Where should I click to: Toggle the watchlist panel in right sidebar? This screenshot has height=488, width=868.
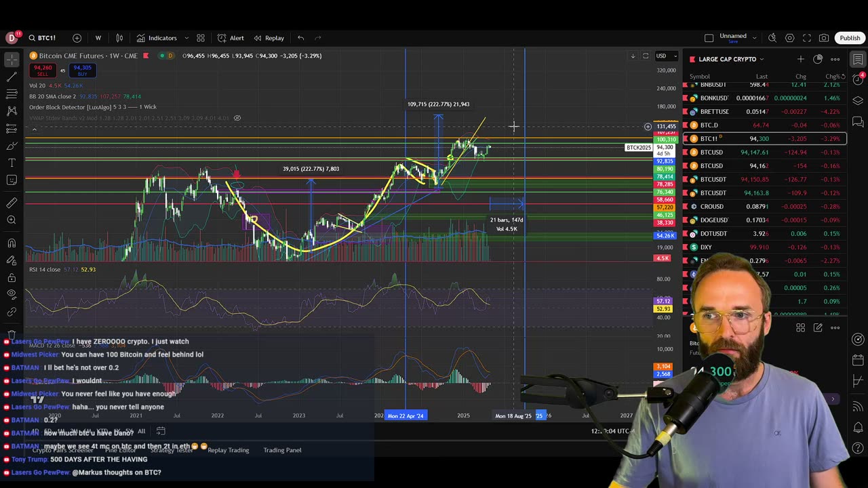coord(858,60)
